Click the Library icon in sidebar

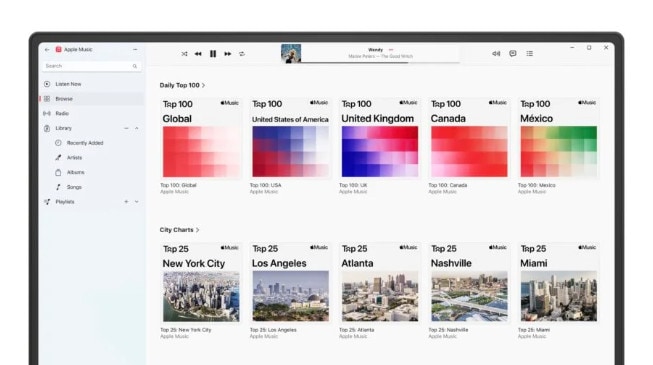click(47, 128)
